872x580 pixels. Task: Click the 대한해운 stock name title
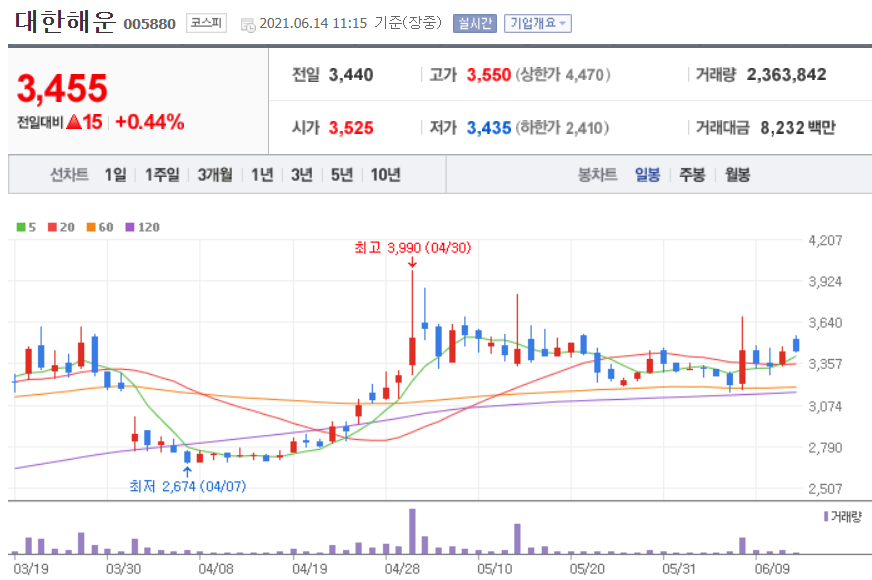[65, 22]
